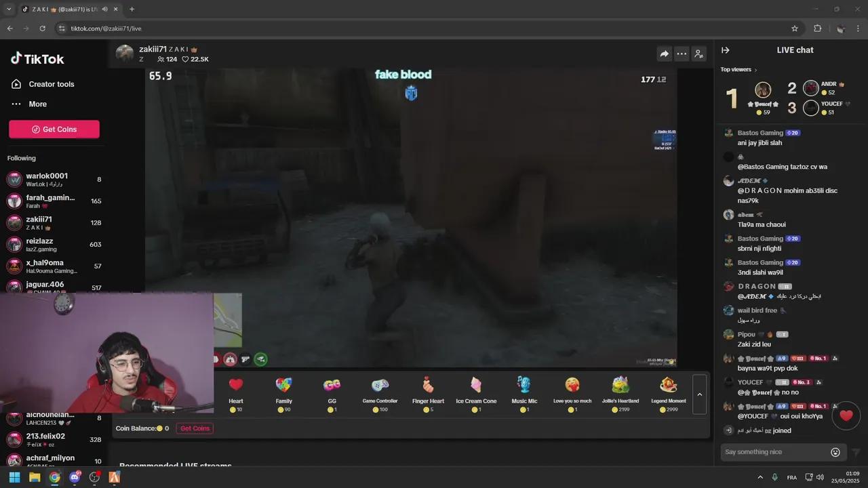Focus the Say something nice chat input

pyautogui.click(x=774, y=452)
